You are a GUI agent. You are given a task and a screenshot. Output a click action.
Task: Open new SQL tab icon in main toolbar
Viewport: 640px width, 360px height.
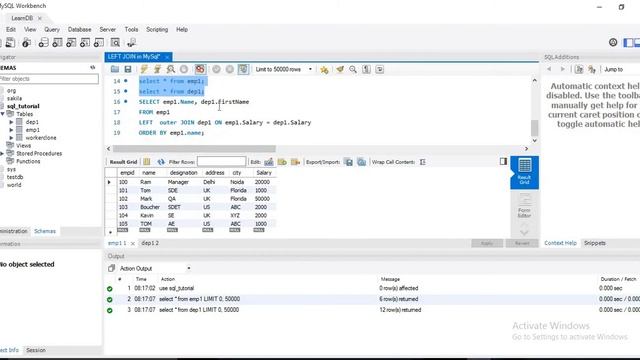(x=10, y=42)
